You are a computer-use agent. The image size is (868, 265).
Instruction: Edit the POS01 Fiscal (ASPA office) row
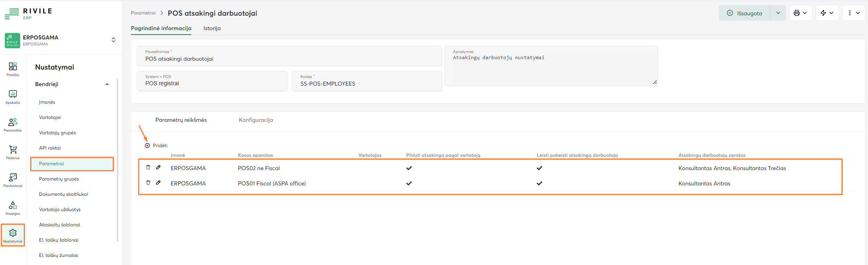(159, 183)
